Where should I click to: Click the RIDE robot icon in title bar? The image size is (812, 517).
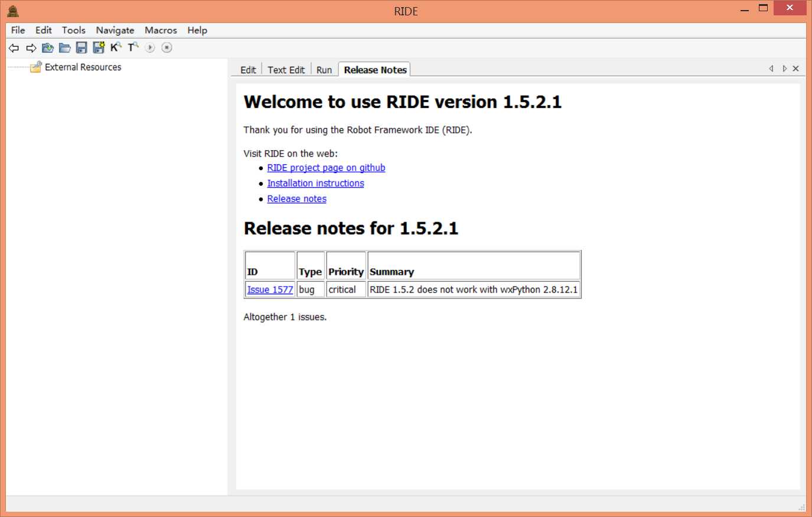(x=13, y=11)
